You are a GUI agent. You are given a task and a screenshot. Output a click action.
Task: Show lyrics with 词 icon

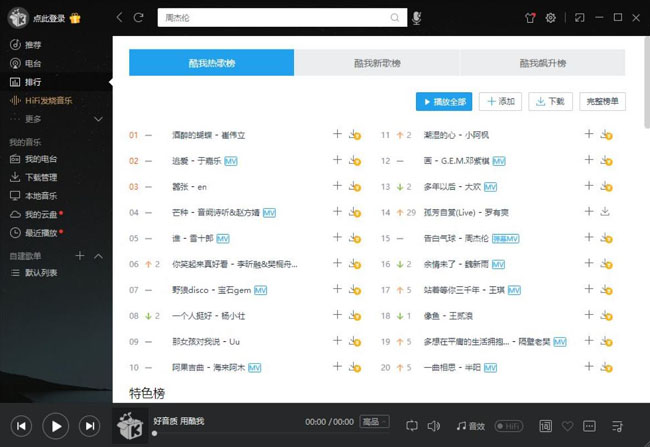coord(546,426)
